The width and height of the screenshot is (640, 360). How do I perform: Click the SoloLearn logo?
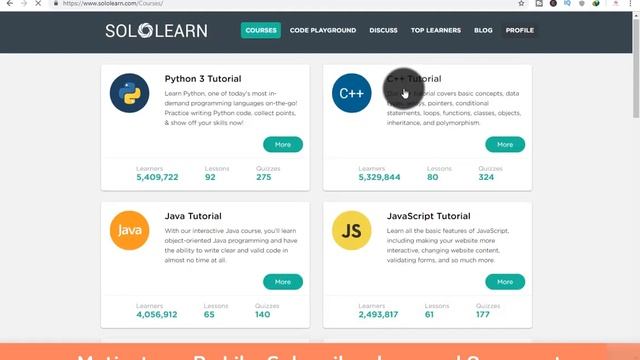coord(156,31)
